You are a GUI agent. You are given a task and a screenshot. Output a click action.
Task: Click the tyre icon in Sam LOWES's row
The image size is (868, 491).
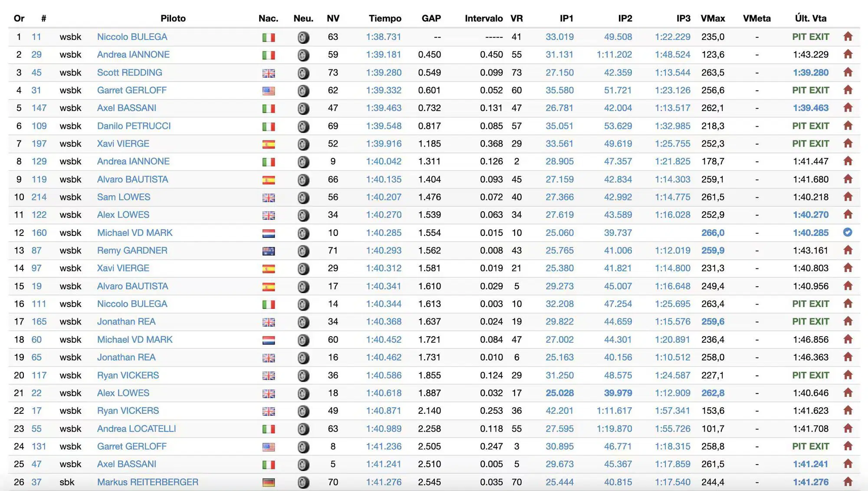303,197
